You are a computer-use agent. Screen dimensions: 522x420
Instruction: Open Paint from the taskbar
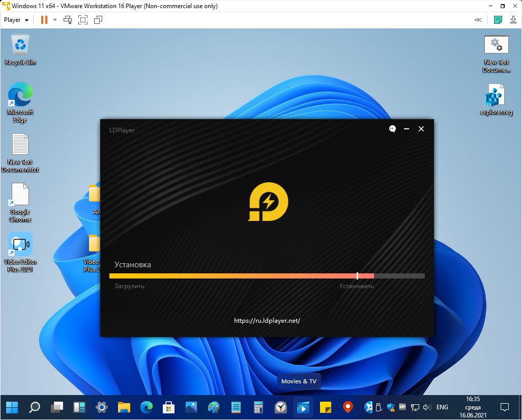[x=213, y=407]
